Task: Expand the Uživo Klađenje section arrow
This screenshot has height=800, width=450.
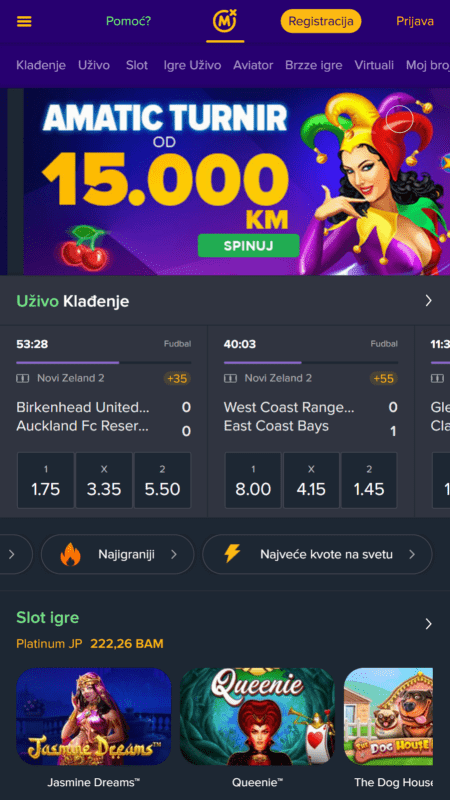Action: click(429, 301)
